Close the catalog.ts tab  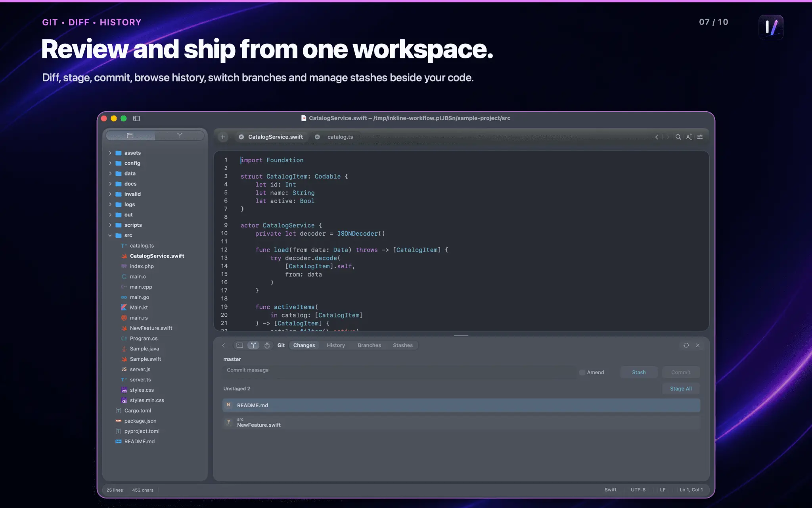coord(317,137)
